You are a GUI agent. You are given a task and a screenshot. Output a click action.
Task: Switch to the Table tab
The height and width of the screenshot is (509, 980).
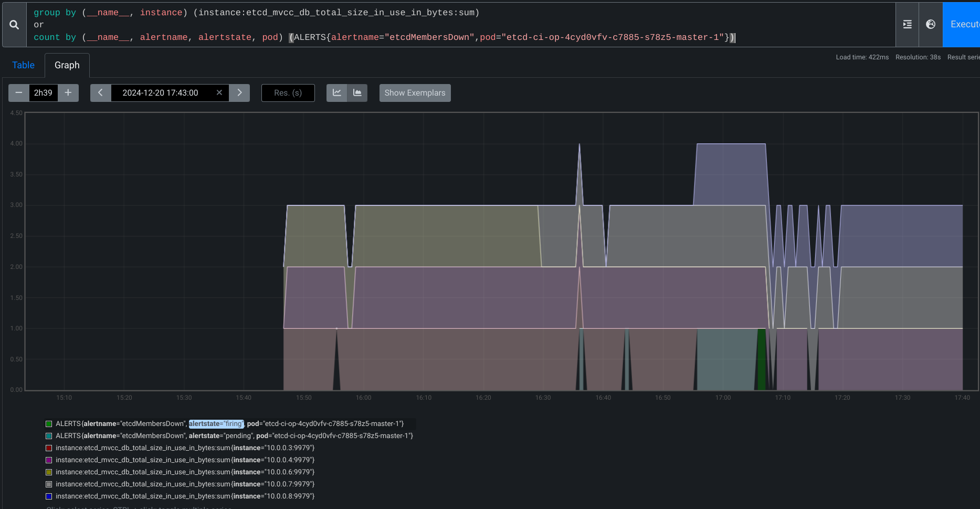[23, 65]
